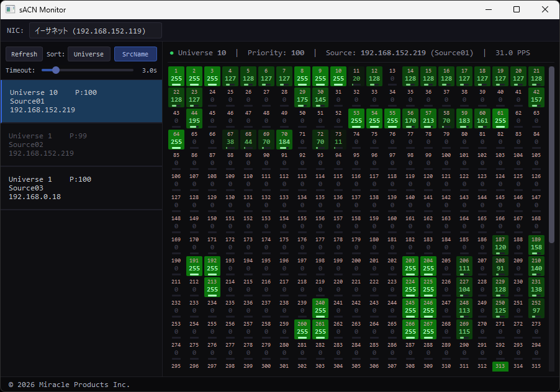Image resolution: width=560 pixels, height=392 pixels.
Task: Click the highlighted channel 313 cell
Action: (500, 367)
